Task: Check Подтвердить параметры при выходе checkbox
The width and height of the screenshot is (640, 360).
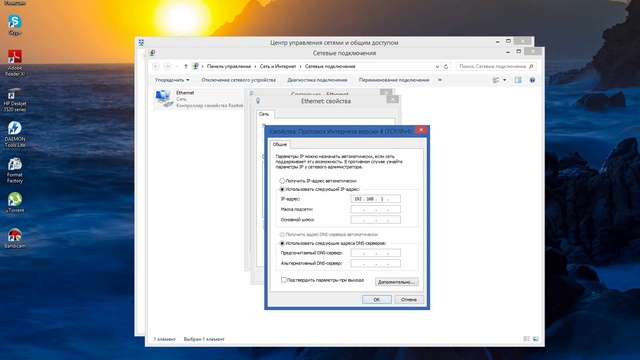Action: pyautogui.click(x=284, y=280)
